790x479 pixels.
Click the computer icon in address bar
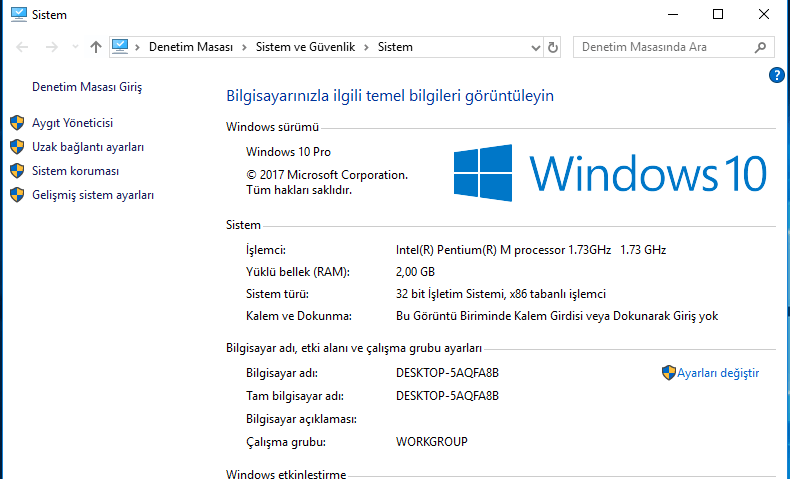point(120,46)
